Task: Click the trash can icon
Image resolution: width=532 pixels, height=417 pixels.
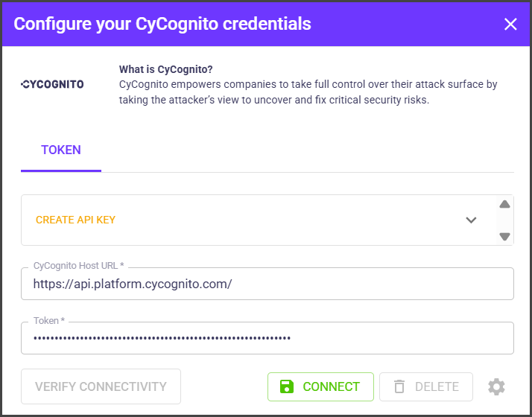Action: (399, 386)
